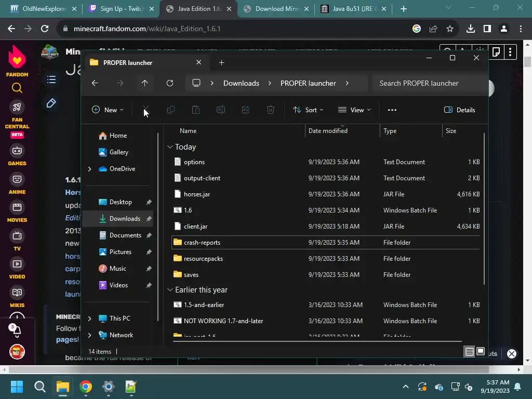Click the Delete trash icon in Explorer
532x399 pixels.
(270, 110)
